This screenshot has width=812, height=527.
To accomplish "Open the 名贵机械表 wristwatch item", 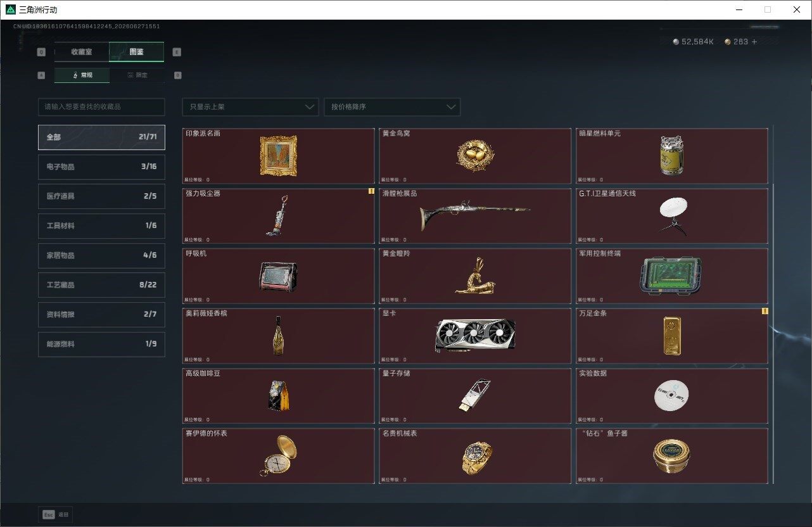I will click(475, 456).
